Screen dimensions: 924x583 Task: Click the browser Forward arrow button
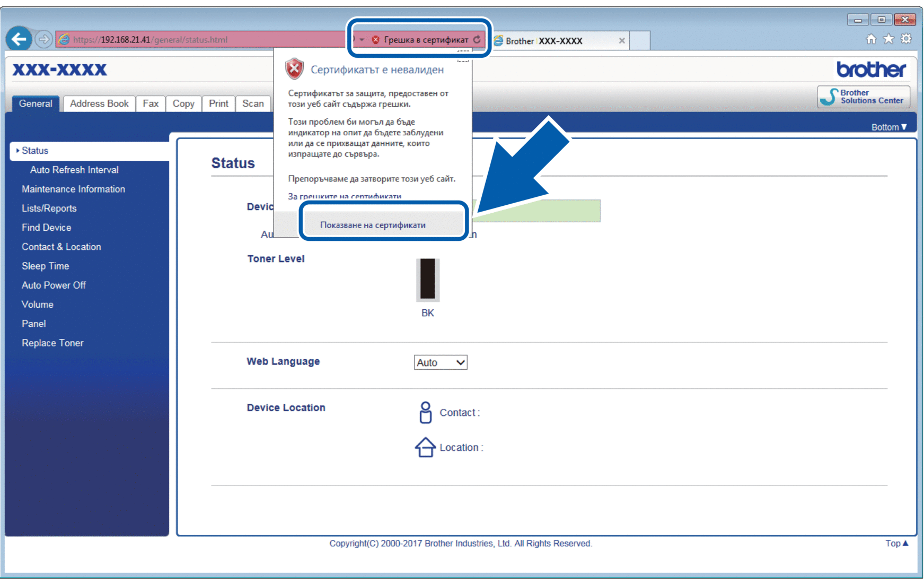43,39
